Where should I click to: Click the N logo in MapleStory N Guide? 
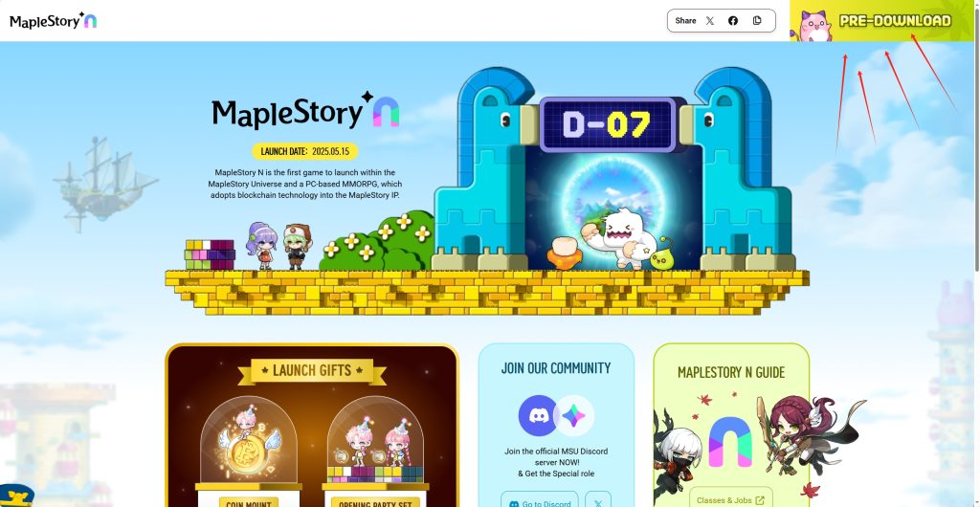pyautogui.click(x=730, y=442)
